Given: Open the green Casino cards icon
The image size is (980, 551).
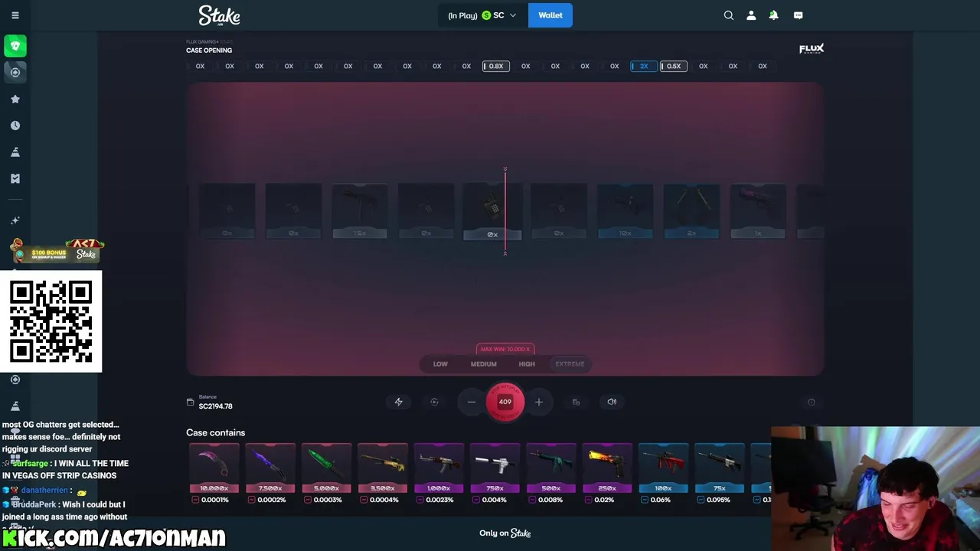Looking at the screenshot, I should click(x=15, y=46).
